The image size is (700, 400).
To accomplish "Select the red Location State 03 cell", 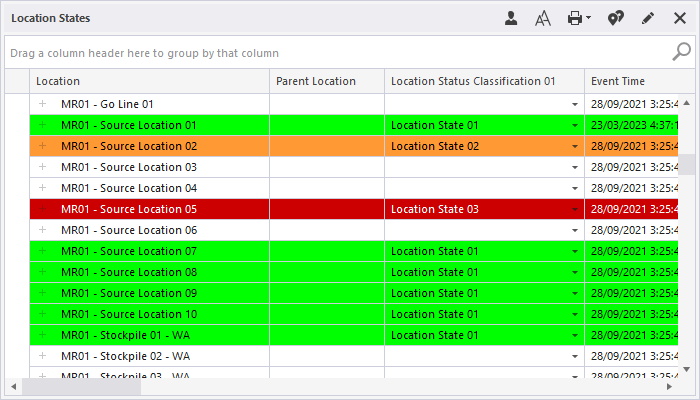I will pos(480,209).
